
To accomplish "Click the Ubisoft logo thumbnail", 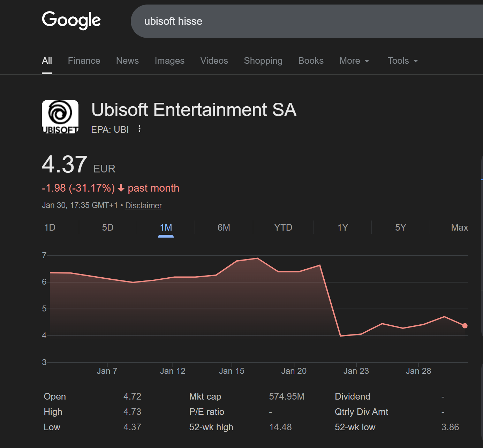I will click(x=60, y=117).
